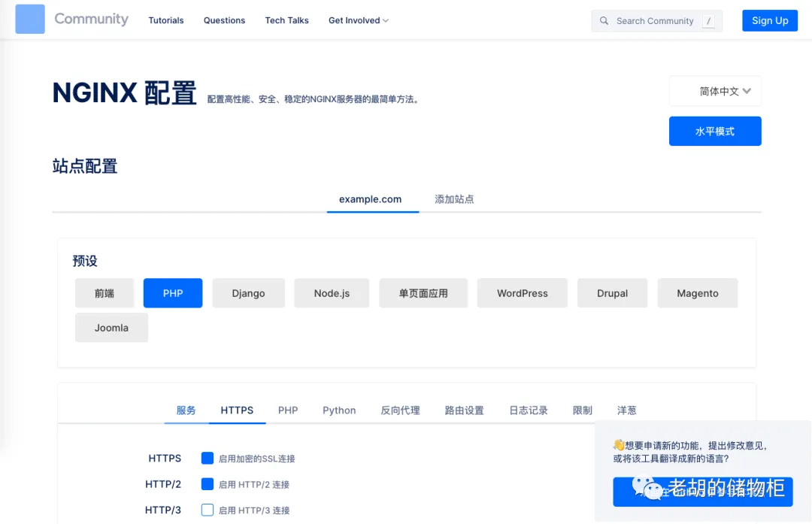Switch to the 服务 tab
The width and height of the screenshot is (812, 524).
186,410
